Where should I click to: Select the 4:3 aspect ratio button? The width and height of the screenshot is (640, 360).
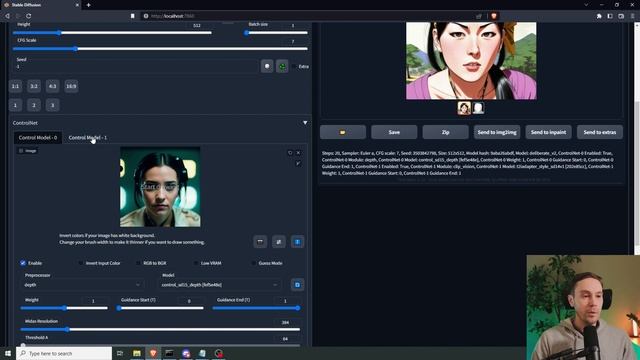tap(52, 86)
